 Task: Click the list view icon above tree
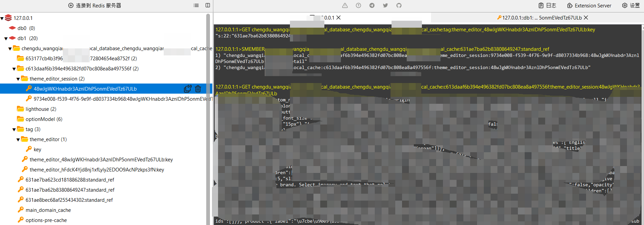point(196,5)
